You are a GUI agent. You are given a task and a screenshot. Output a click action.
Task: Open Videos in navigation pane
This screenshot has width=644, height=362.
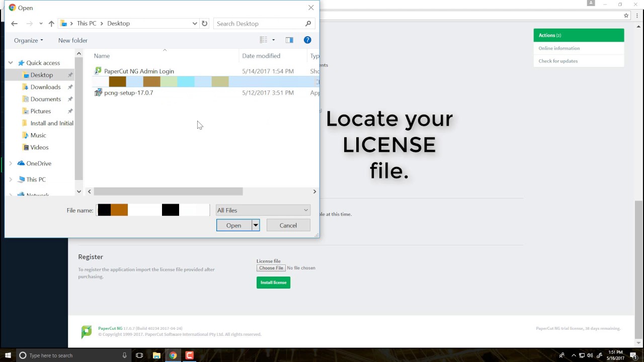point(39,147)
